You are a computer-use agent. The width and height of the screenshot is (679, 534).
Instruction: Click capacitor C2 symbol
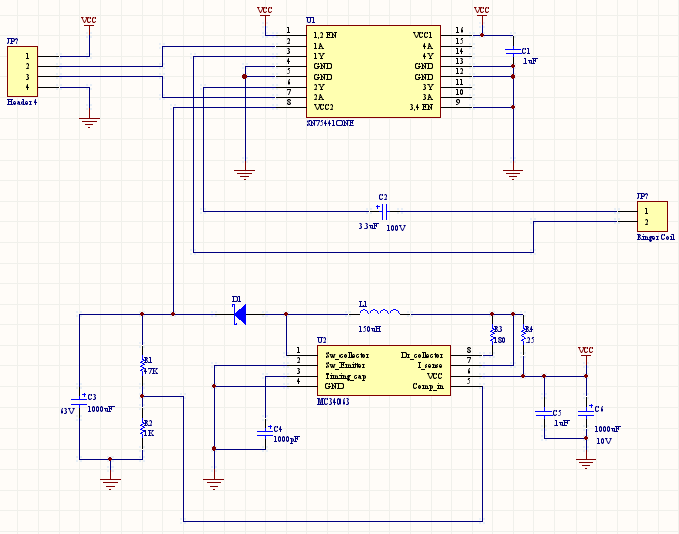pyautogui.click(x=382, y=211)
